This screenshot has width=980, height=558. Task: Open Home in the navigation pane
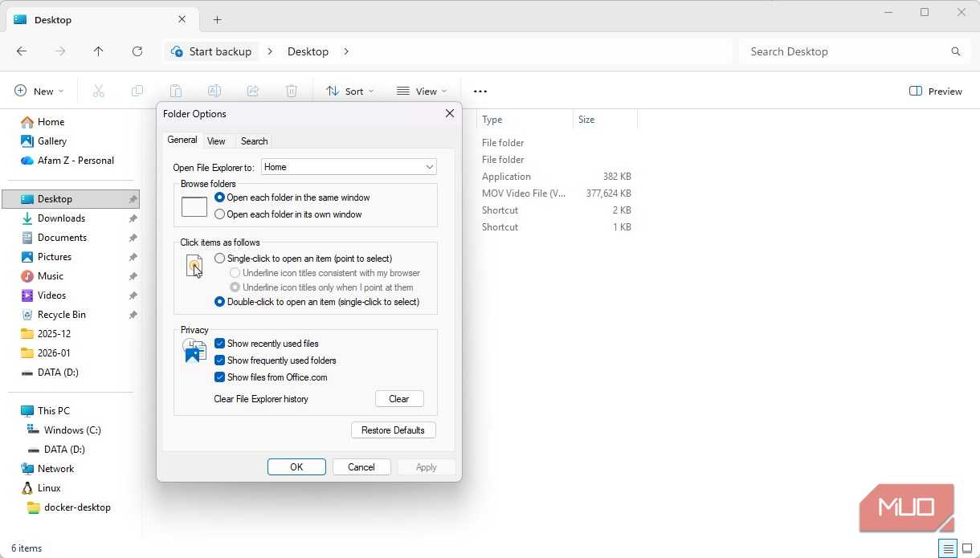click(x=51, y=122)
